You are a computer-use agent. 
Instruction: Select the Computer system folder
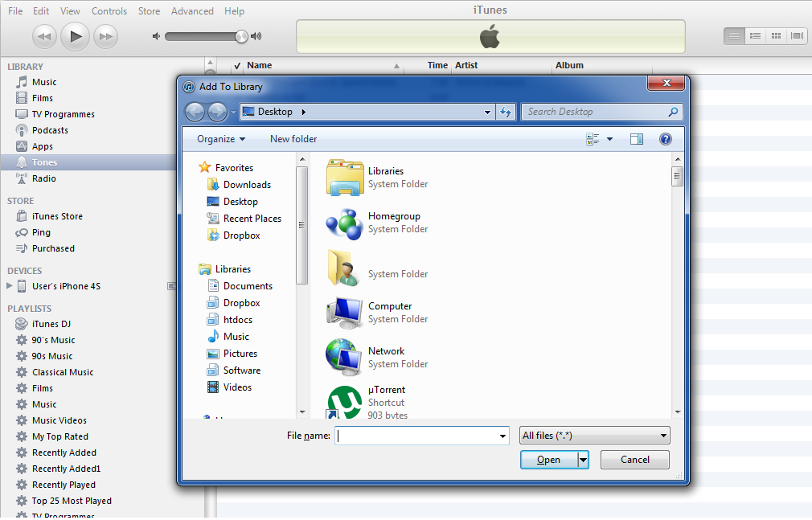377,313
